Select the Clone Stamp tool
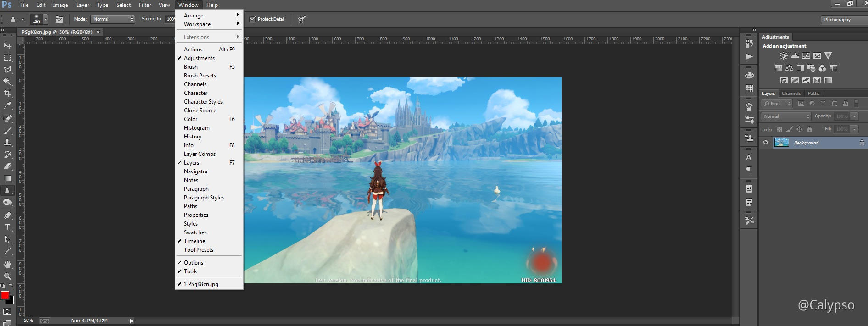Screen dimensions: 868x326 (x=7, y=143)
